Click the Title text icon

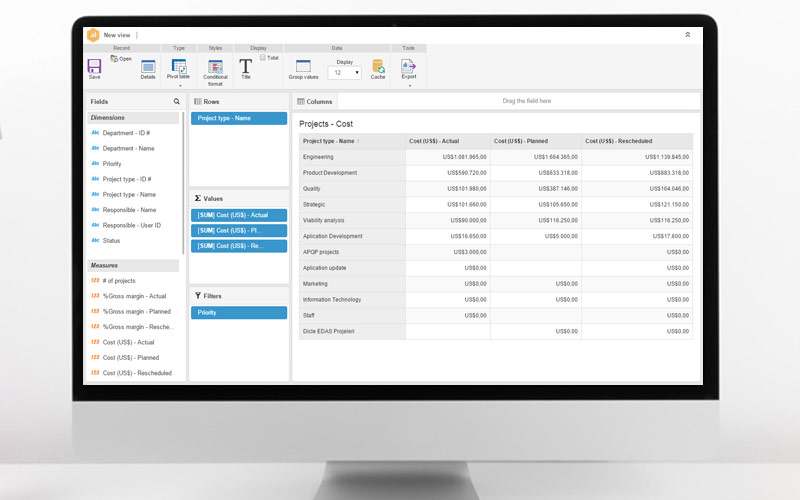245,66
